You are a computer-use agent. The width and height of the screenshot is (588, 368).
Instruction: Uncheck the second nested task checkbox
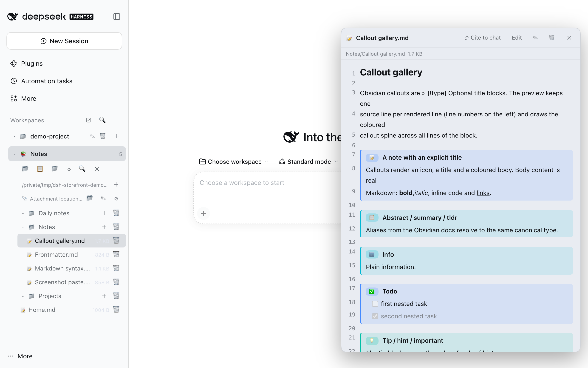tap(375, 316)
